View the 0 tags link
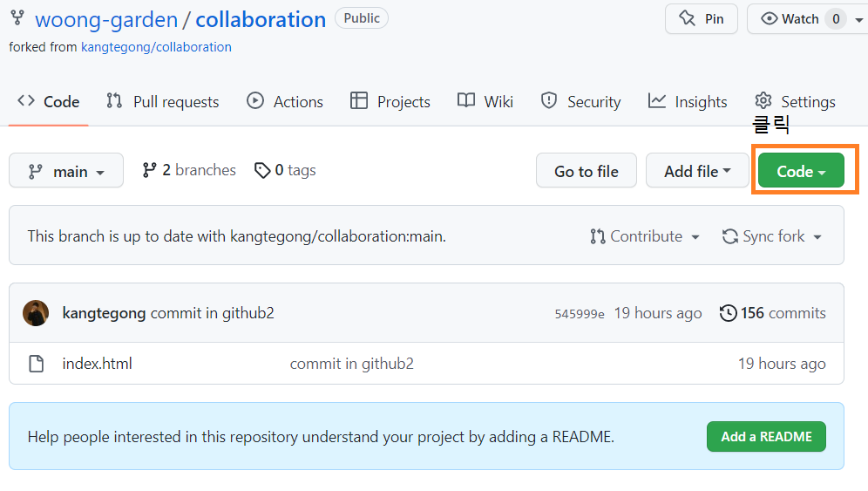868x491 pixels. click(285, 170)
